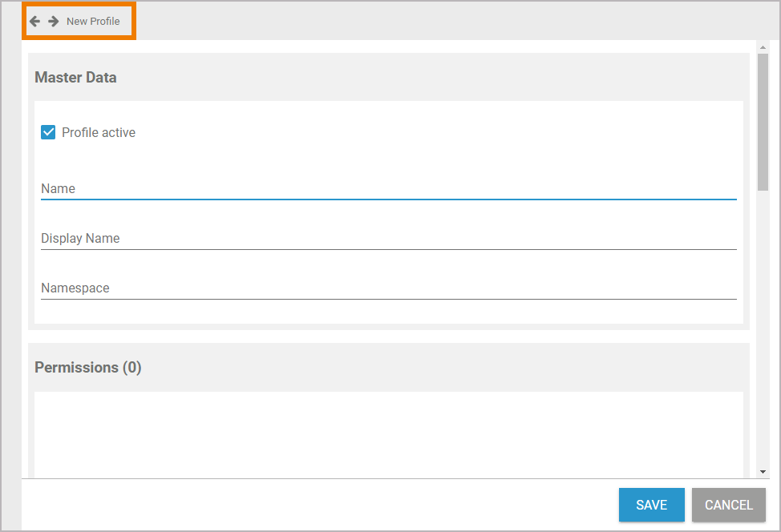Click the Permissions (0) section heading

click(x=87, y=368)
